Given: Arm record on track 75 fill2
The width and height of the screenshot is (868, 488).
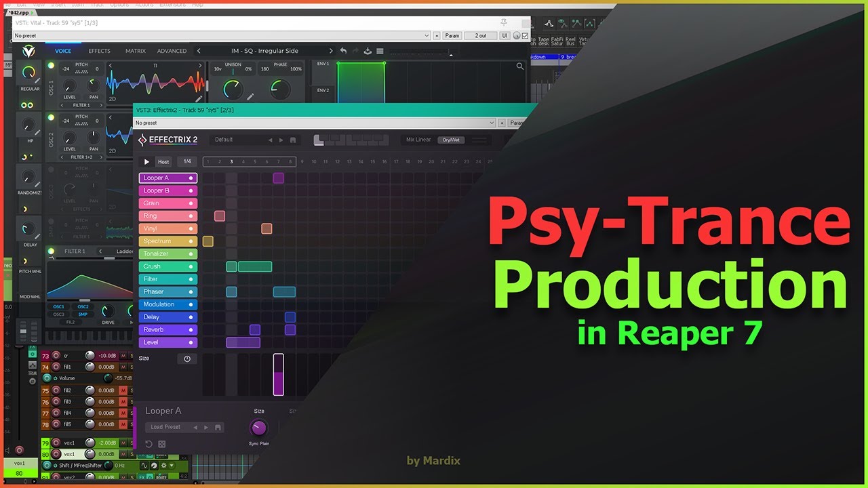Looking at the screenshot, I should click(56, 390).
